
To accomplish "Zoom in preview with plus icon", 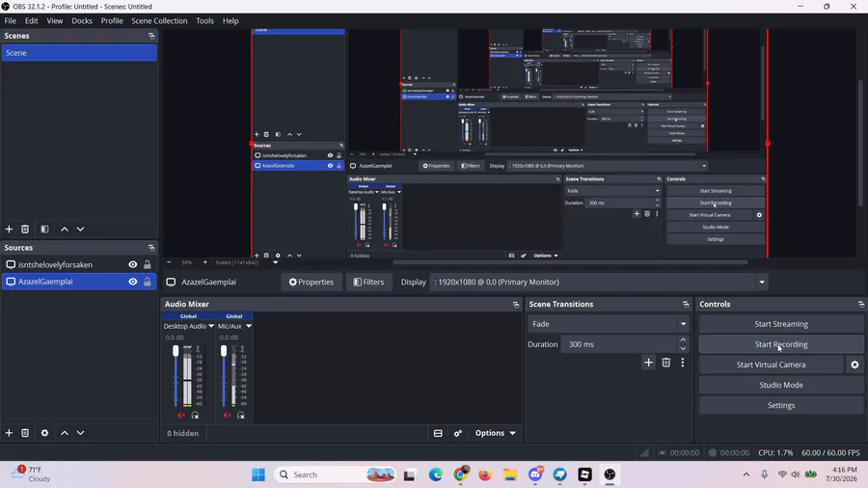I will 204,262.
